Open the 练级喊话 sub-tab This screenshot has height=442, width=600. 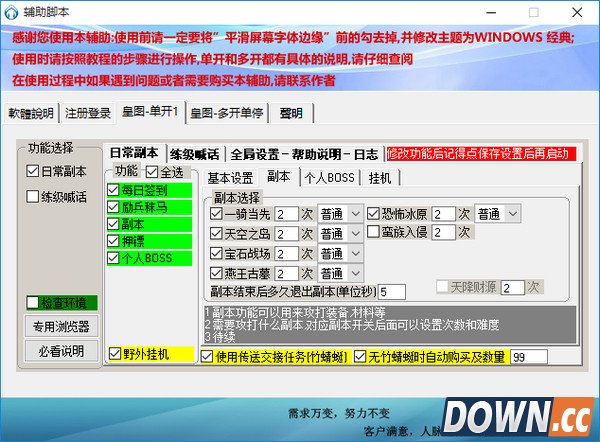(x=195, y=154)
